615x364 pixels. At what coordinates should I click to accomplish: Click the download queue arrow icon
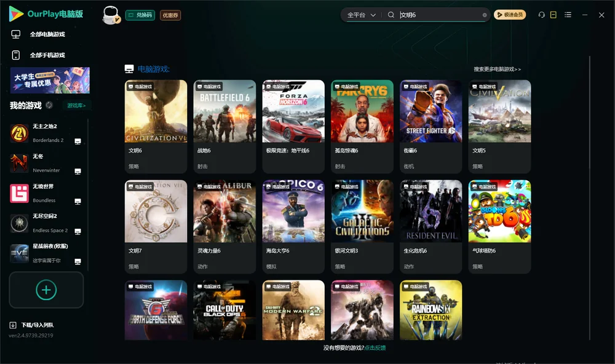coord(13,325)
